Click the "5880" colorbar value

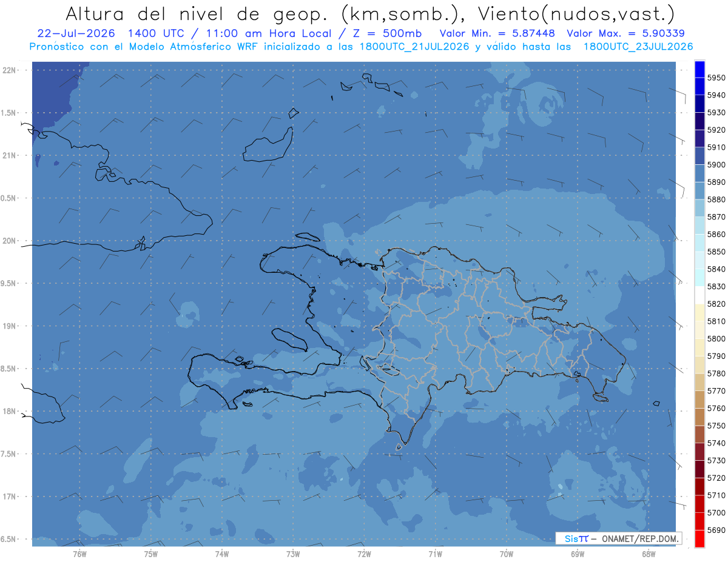tap(716, 199)
